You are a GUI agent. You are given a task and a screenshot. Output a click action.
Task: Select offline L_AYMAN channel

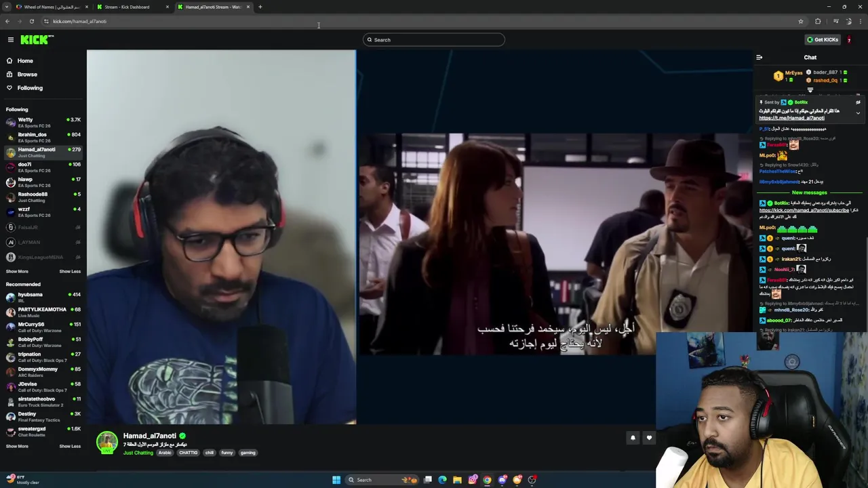(42, 242)
